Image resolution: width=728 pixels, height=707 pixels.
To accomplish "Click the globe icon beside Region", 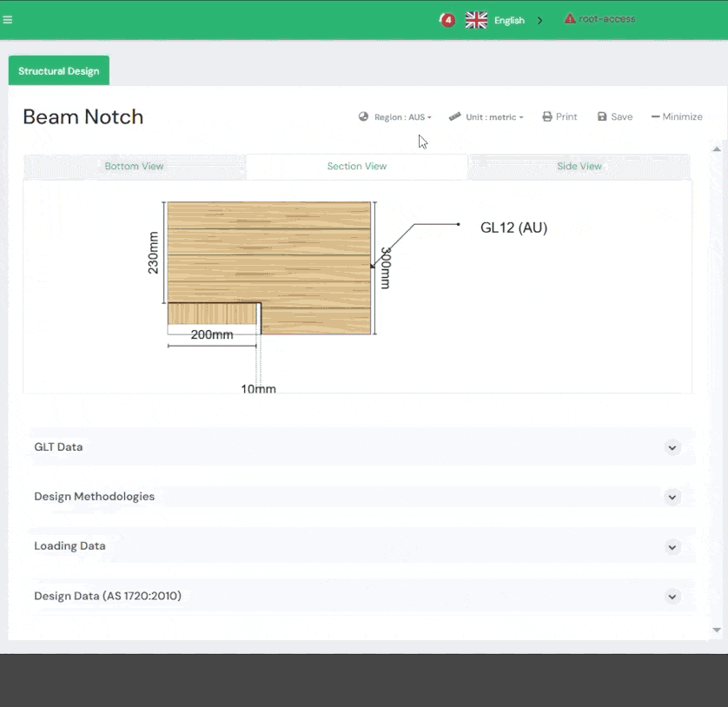I will tap(363, 116).
